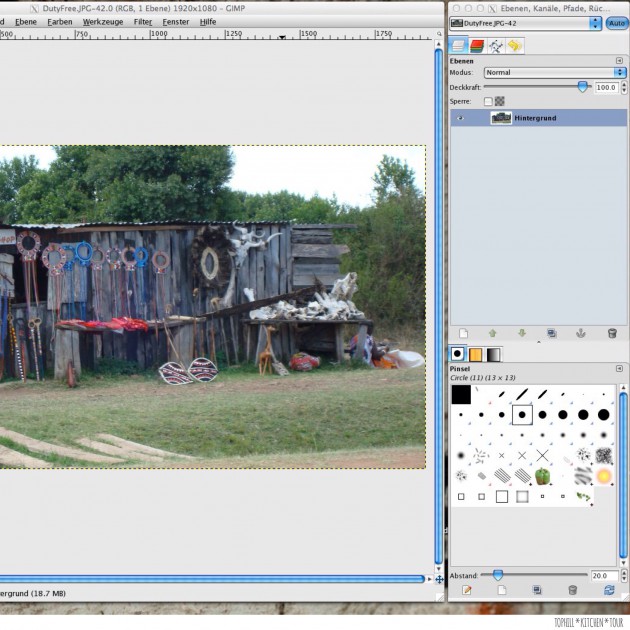Open the Farben menu
Screen dimensions: 630x630
click(60, 22)
